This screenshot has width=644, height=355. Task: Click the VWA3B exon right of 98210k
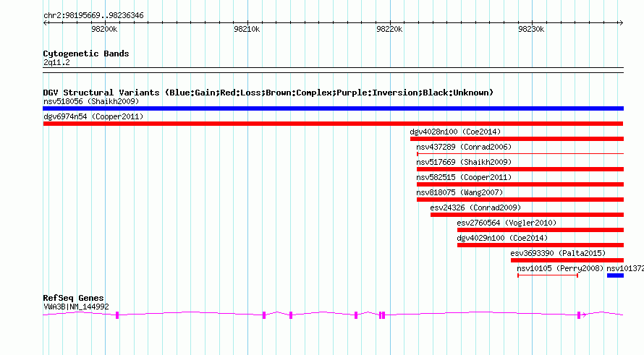click(264, 315)
